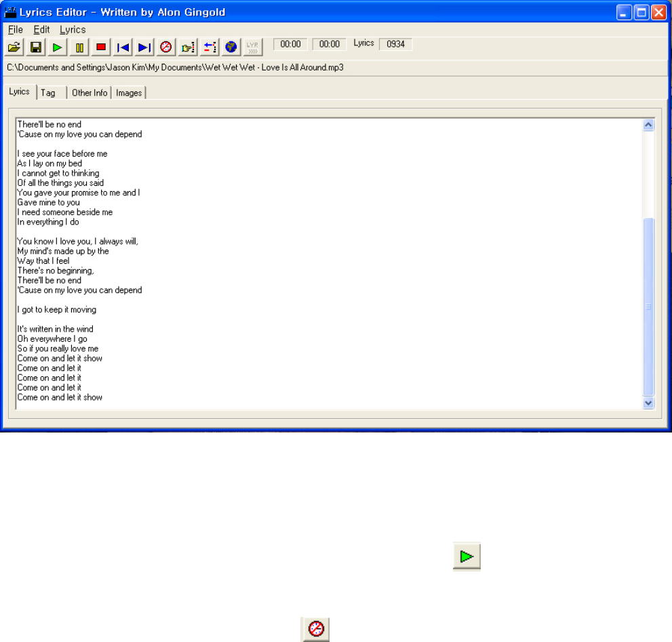This screenshot has height=642, width=672.
Task: Switch to the Tag tab
Action: pyautogui.click(x=51, y=93)
